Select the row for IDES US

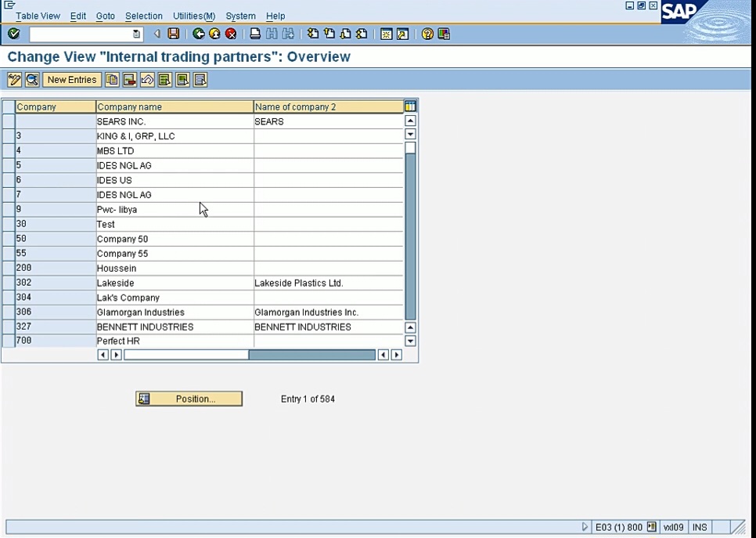9,180
